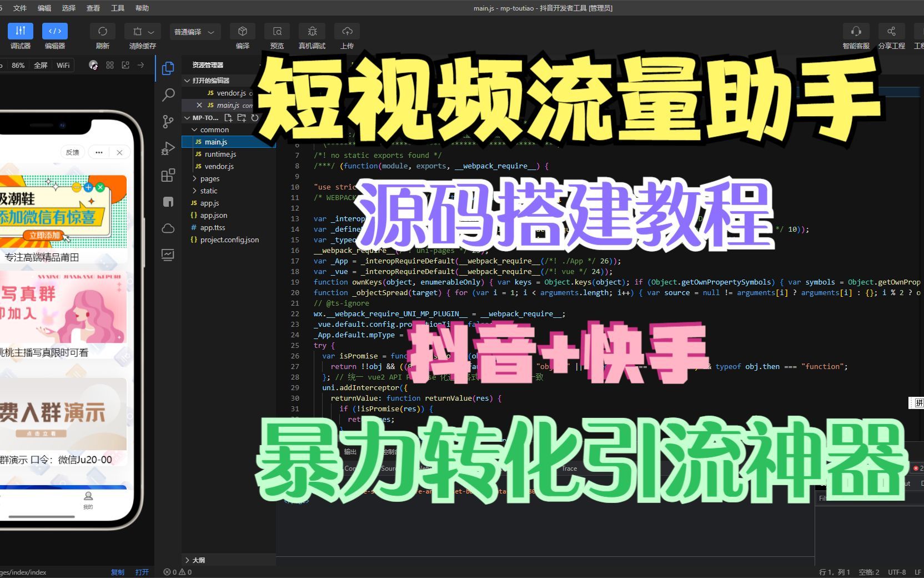The width and height of the screenshot is (924, 578).
Task: Click the errors and warnings counter
Action: [178, 572]
